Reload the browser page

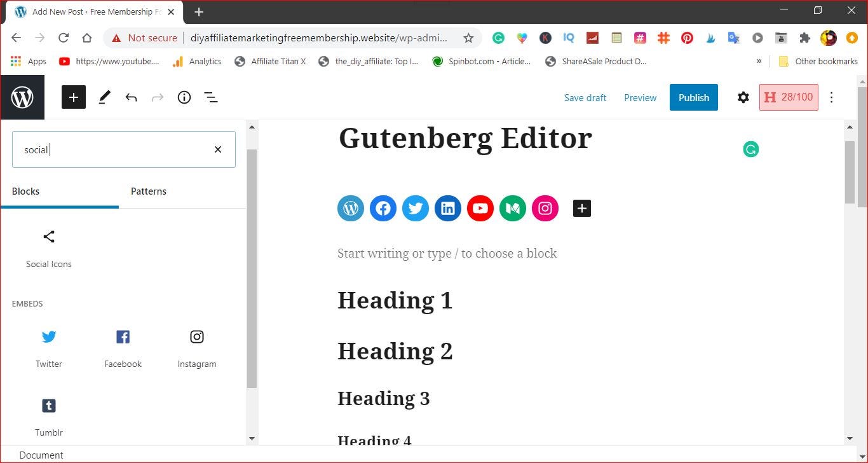tap(63, 38)
